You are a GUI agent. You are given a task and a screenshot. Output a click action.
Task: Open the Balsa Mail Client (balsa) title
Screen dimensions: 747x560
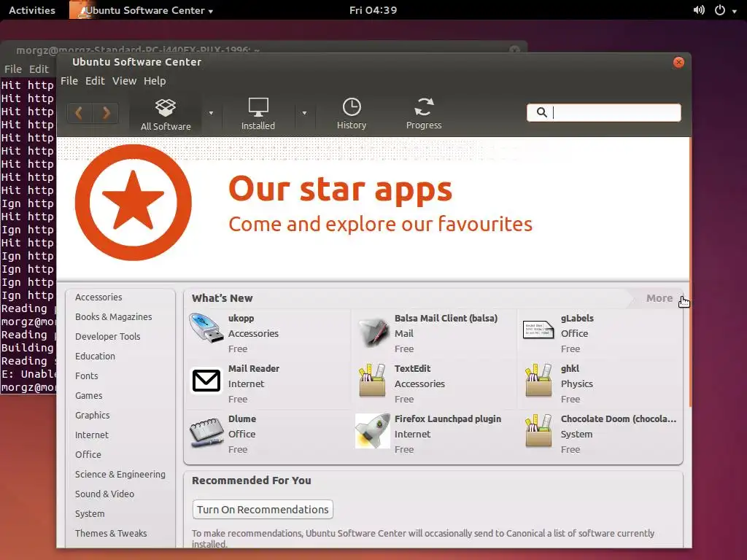(446, 318)
